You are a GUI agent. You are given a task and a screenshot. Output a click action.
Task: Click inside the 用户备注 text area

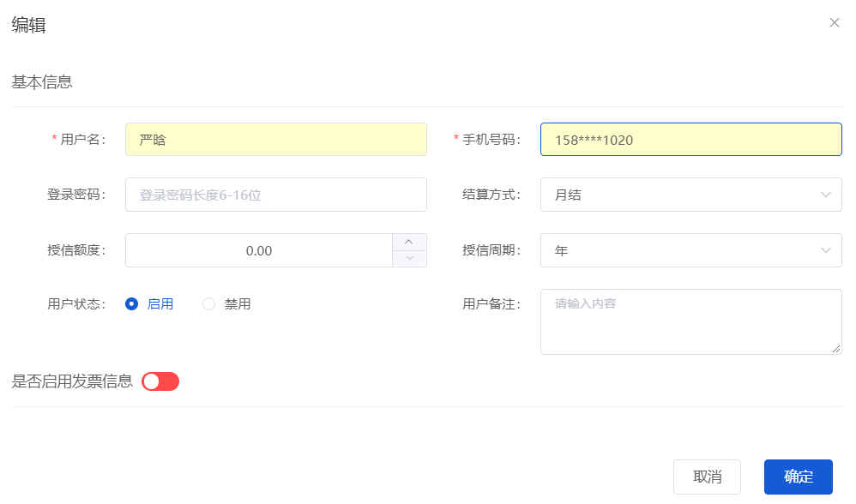pyautogui.click(x=690, y=321)
